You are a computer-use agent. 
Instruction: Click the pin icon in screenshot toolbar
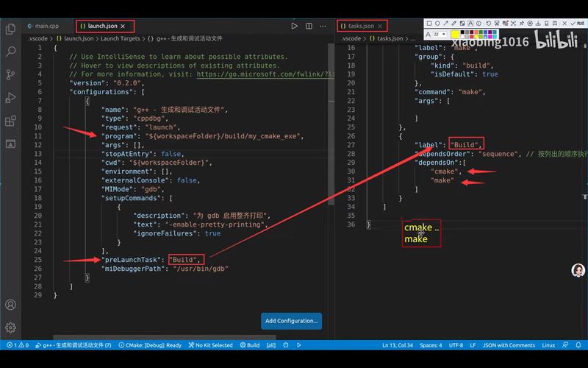coord(522,24)
